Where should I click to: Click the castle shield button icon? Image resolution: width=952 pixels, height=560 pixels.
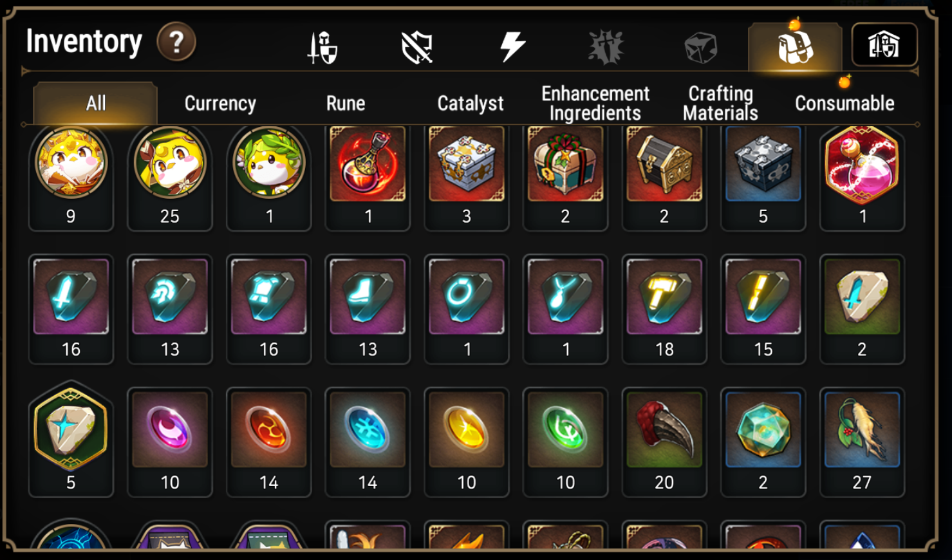tap(884, 45)
